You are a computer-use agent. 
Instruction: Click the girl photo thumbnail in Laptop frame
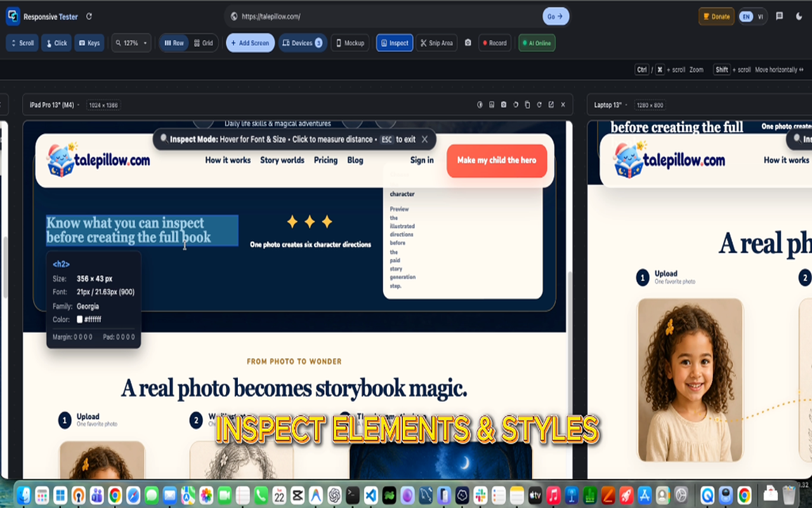[690, 380]
